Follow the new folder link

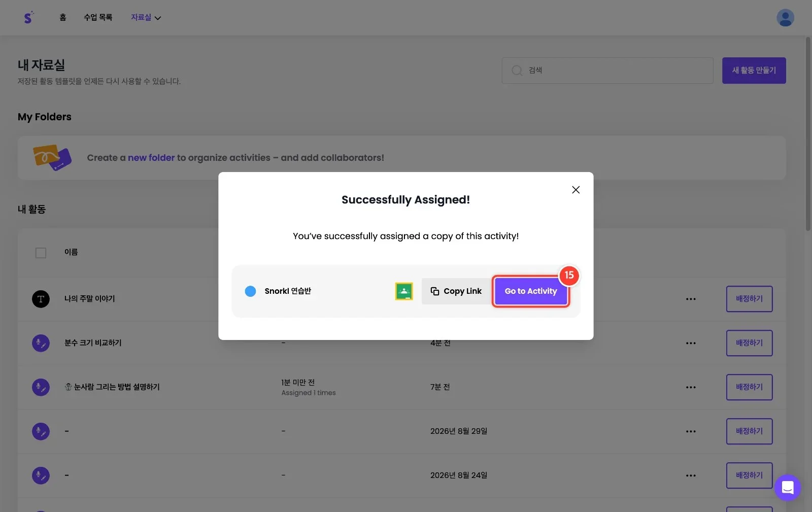tap(151, 158)
